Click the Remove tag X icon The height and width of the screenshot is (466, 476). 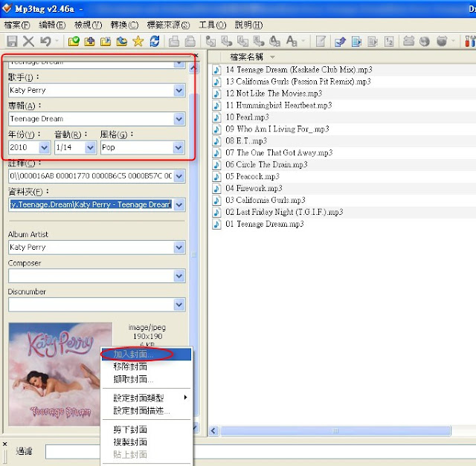[x=28, y=41]
